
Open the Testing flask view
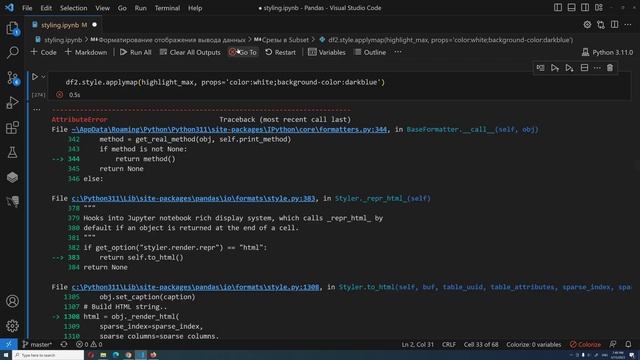pos(12,152)
